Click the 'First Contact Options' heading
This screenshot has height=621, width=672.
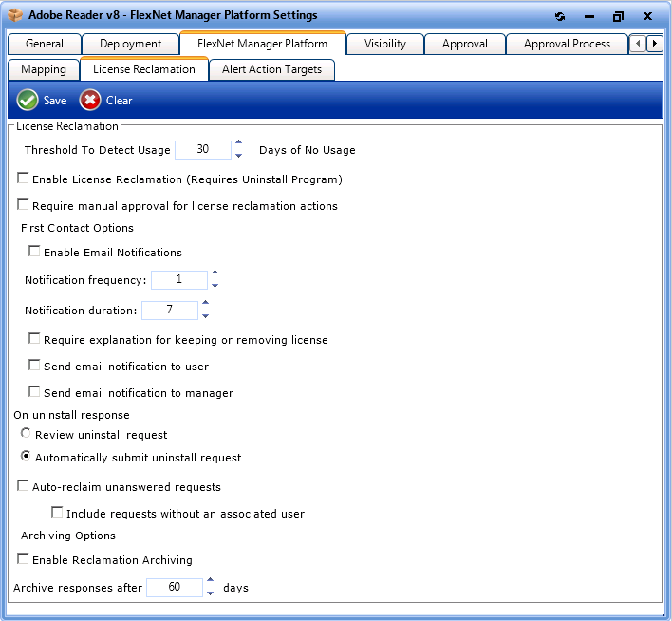tap(77, 228)
